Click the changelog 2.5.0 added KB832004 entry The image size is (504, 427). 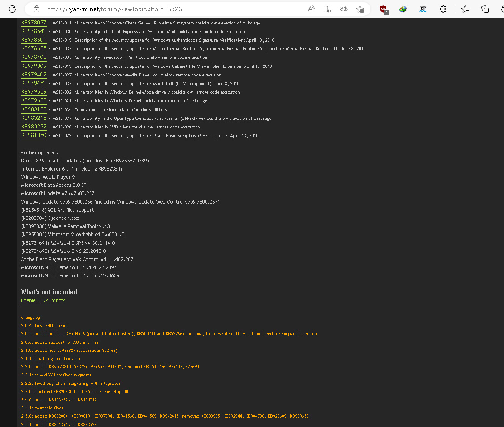point(165,416)
